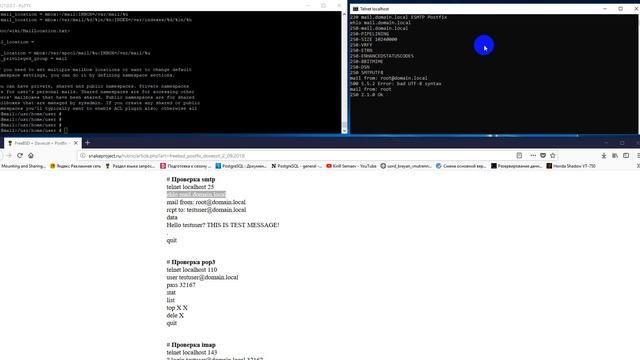640x360 pixels.
Task: Open Подготовка к сезону bookmark
Action: point(186,166)
